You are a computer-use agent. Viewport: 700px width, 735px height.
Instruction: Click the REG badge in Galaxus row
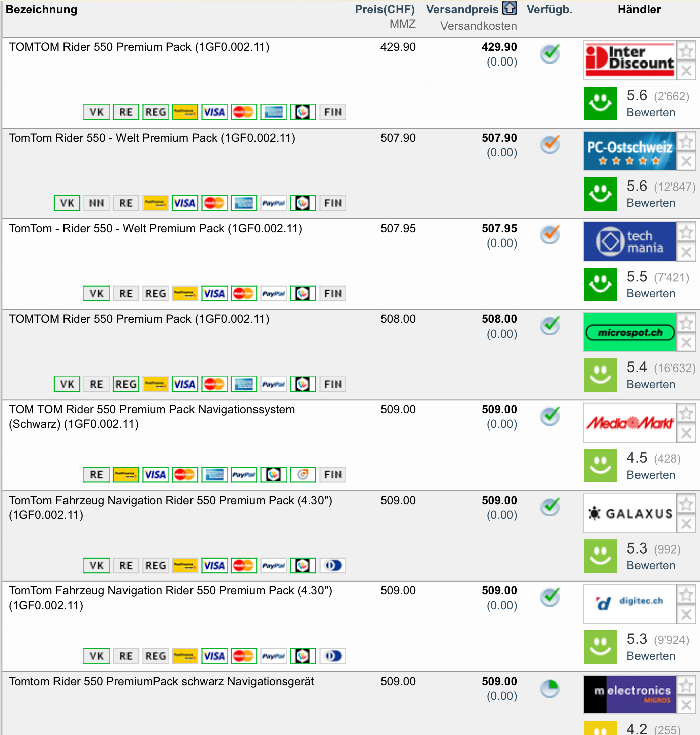[155, 566]
